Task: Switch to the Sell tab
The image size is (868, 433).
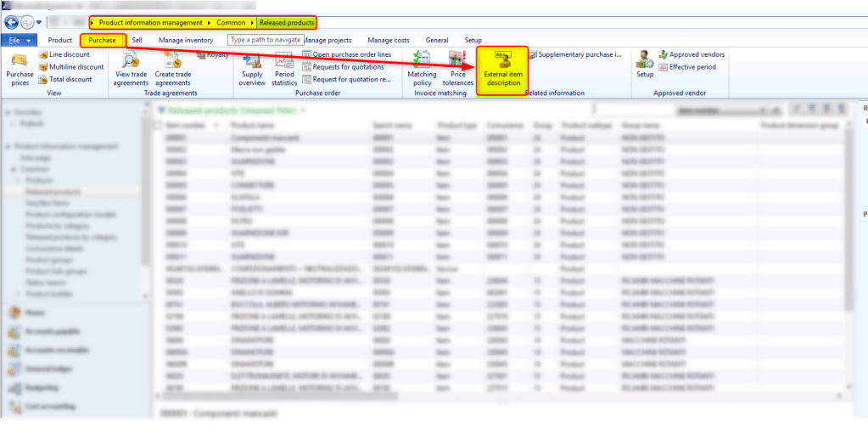Action: [x=137, y=40]
